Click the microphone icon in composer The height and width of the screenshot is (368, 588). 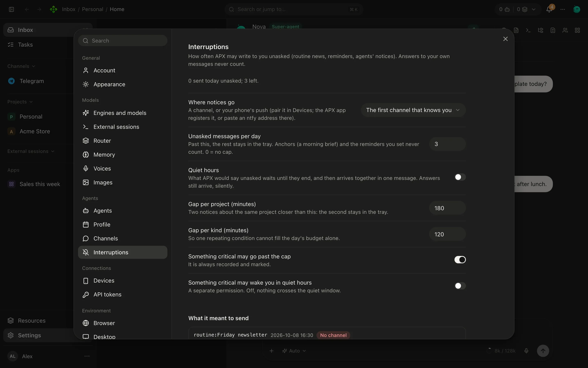526,351
